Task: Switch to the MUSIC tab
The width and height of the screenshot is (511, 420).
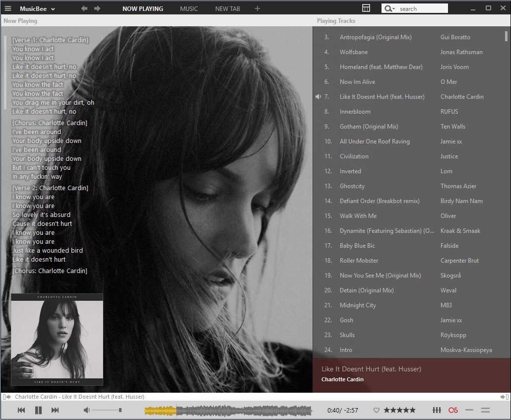Action: point(189,8)
